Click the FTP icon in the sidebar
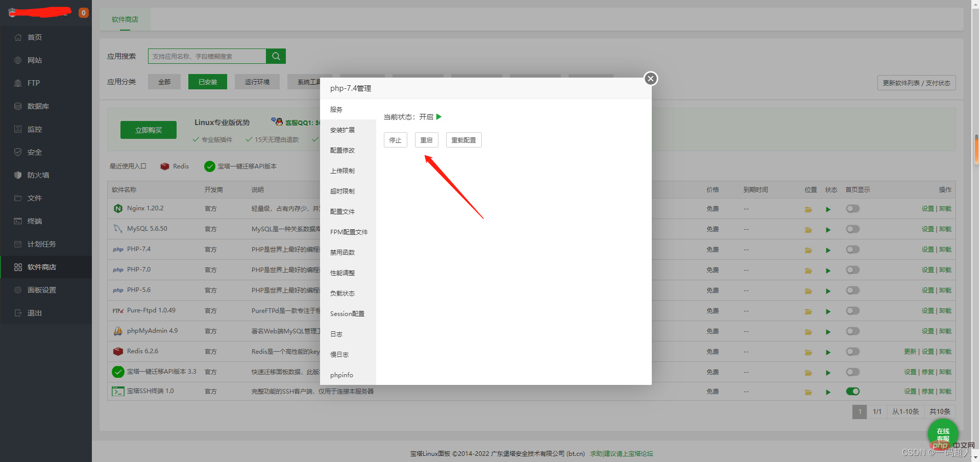Screen dimensions: 980x462 click(x=18, y=83)
